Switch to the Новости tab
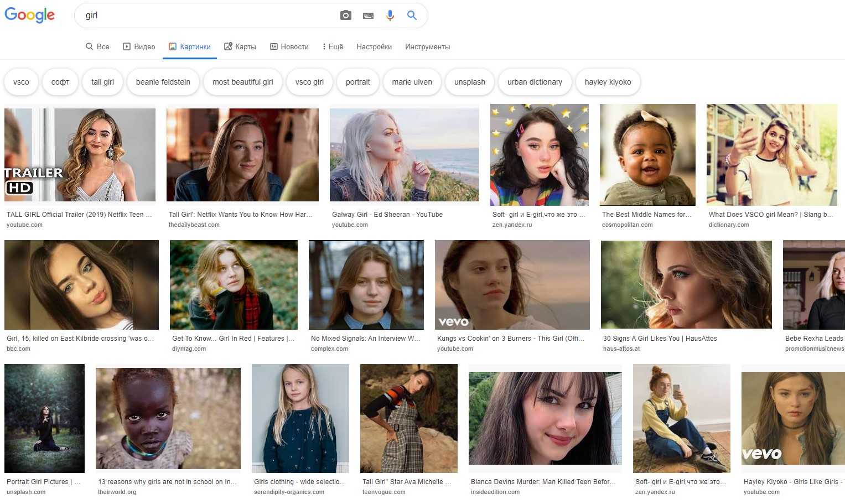The width and height of the screenshot is (845, 504). (289, 46)
